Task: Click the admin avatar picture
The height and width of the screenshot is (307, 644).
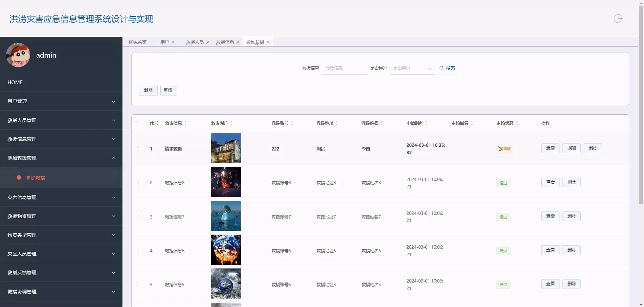Action: (18, 55)
